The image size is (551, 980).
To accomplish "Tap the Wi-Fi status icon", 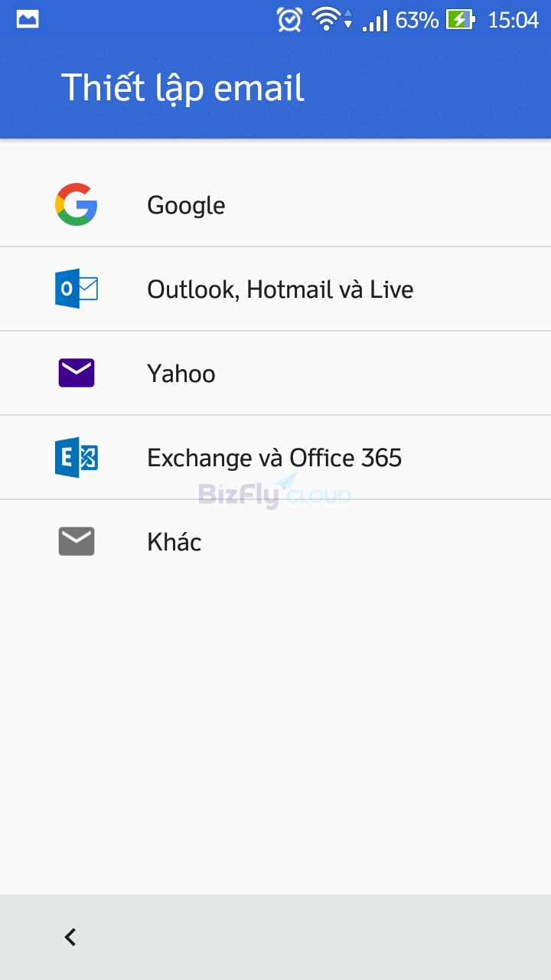I will pyautogui.click(x=332, y=19).
